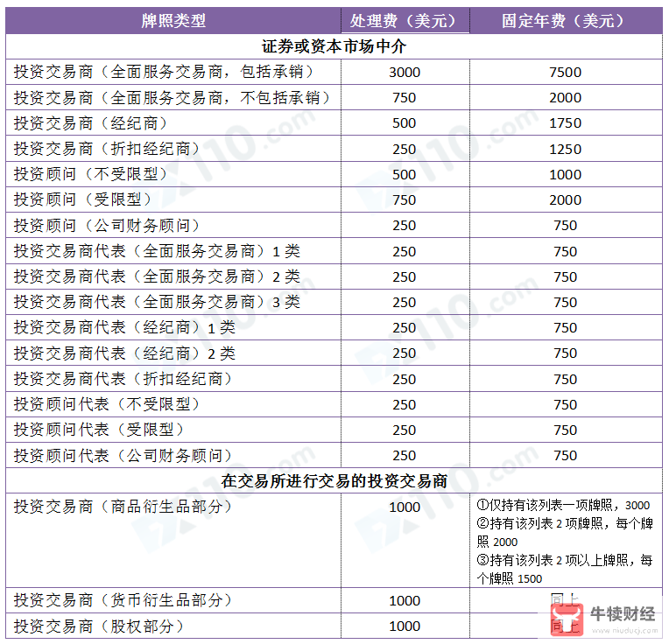Click the 固定年费（美元） column header
Screen dimensions: 669x644
click(x=565, y=20)
